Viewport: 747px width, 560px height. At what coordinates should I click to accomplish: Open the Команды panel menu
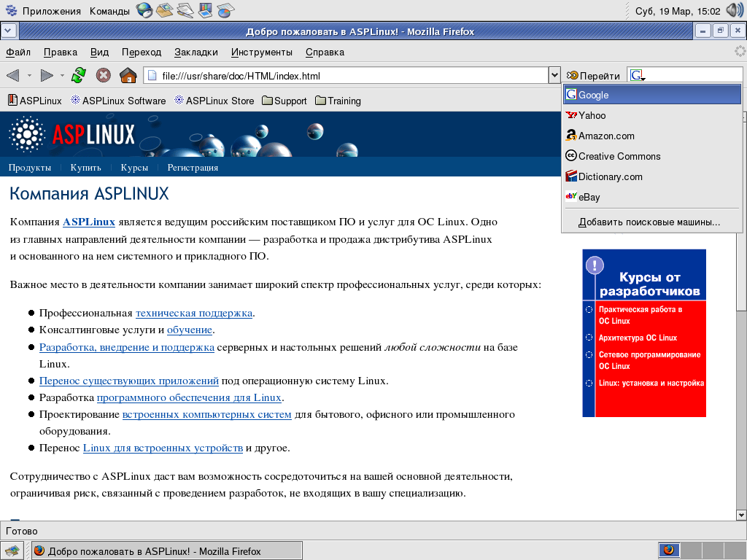pos(109,10)
